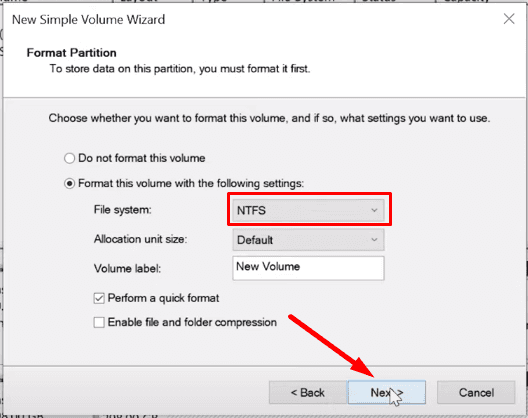Click the Enable file and folder compression label
Viewport: 528px width, 418px height.
pos(192,322)
